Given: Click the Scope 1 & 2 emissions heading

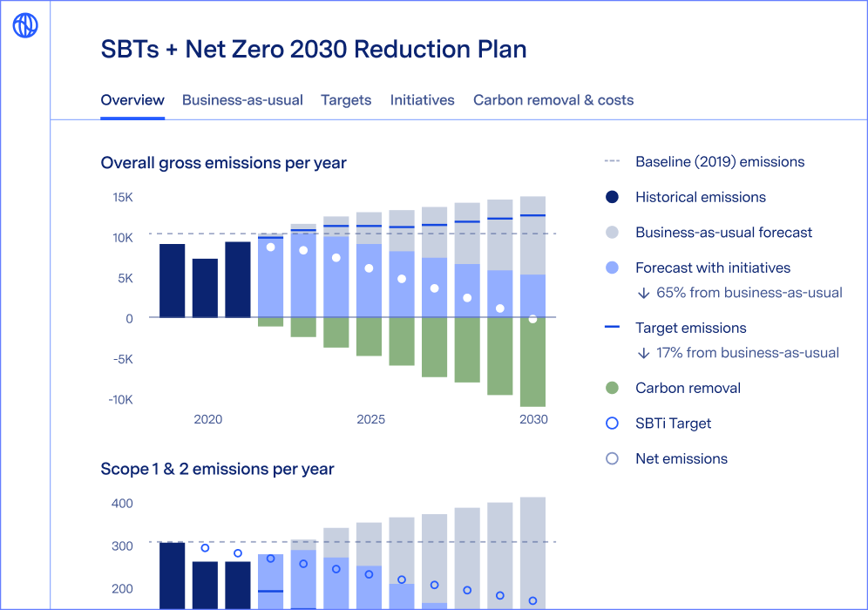Looking at the screenshot, I should (217, 469).
